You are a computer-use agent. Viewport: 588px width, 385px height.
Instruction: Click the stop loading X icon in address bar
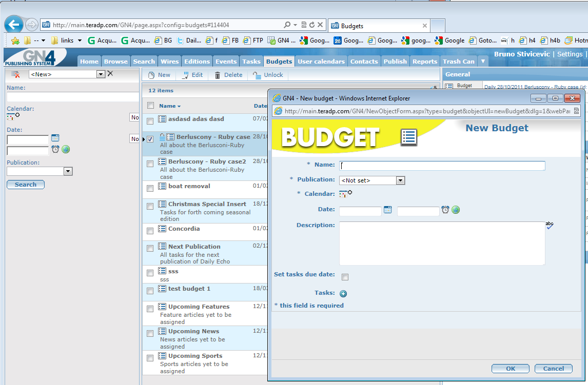point(320,25)
